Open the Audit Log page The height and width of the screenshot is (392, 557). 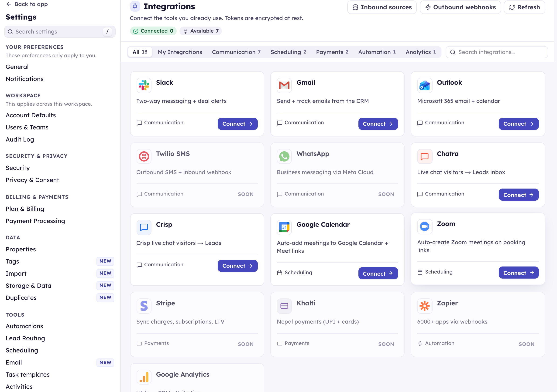pos(20,139)
